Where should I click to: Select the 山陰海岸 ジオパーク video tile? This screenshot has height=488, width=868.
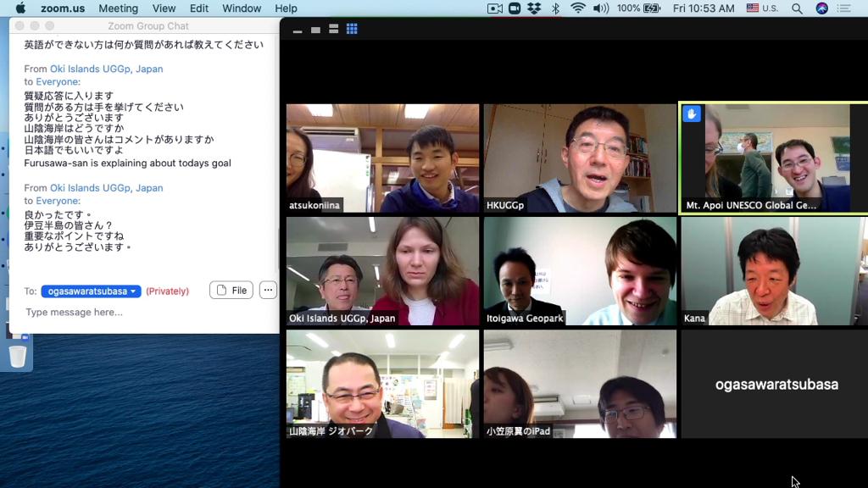click(382, 384)
